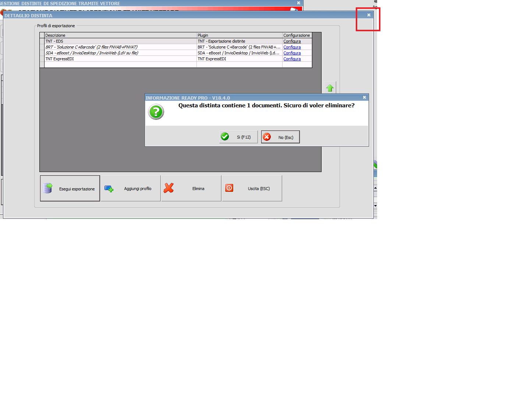Confirm deletion with Si (F12) button
Viewport: 532px width, 397px height.
(238, 137)
